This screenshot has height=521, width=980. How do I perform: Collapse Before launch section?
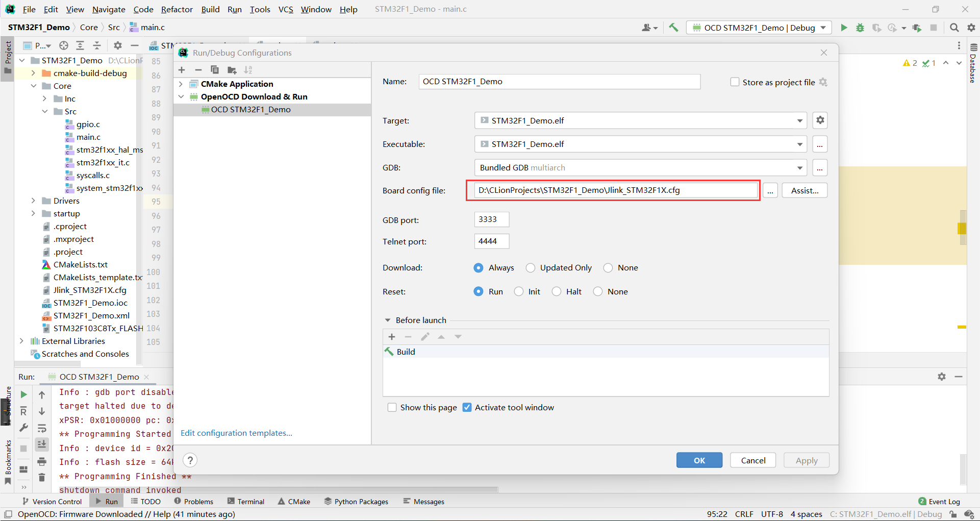point(387,320)
